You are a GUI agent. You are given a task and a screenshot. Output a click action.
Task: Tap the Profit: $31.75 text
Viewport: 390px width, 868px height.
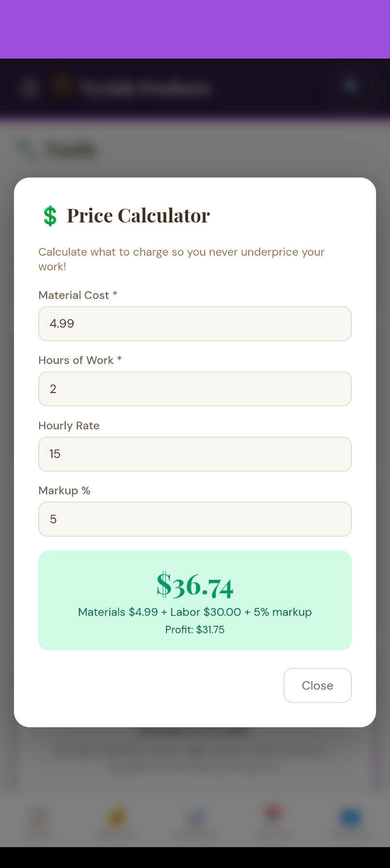[195, 630]
